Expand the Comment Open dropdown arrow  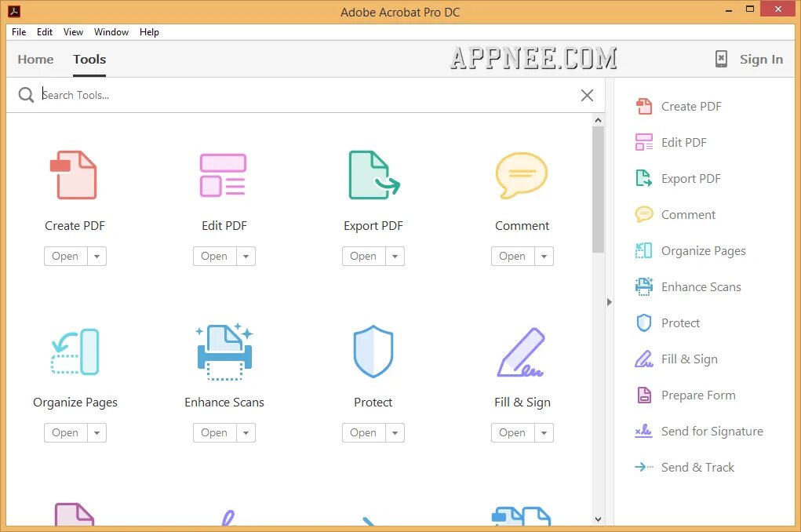coord(544,256)
